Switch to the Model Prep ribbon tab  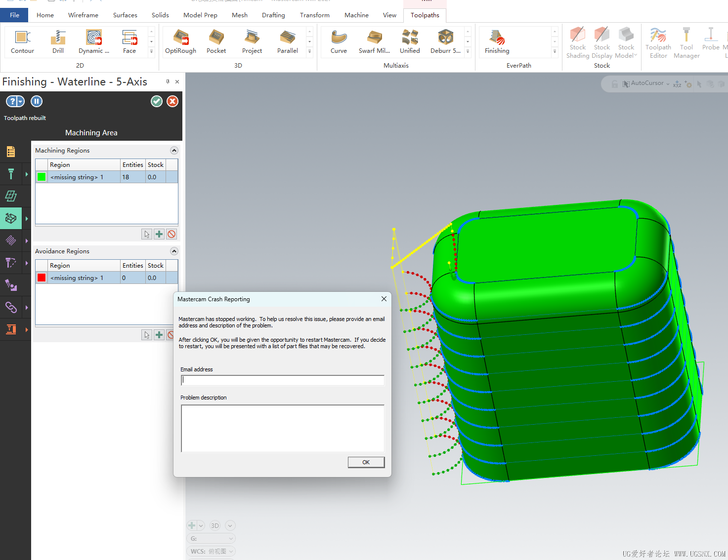[200, 15]
